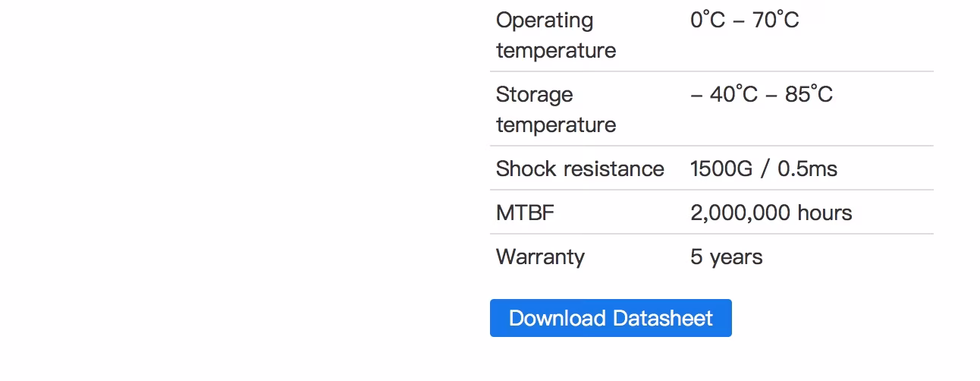
Task: Select the Operating temperature row label
Action: pos(556,35)
